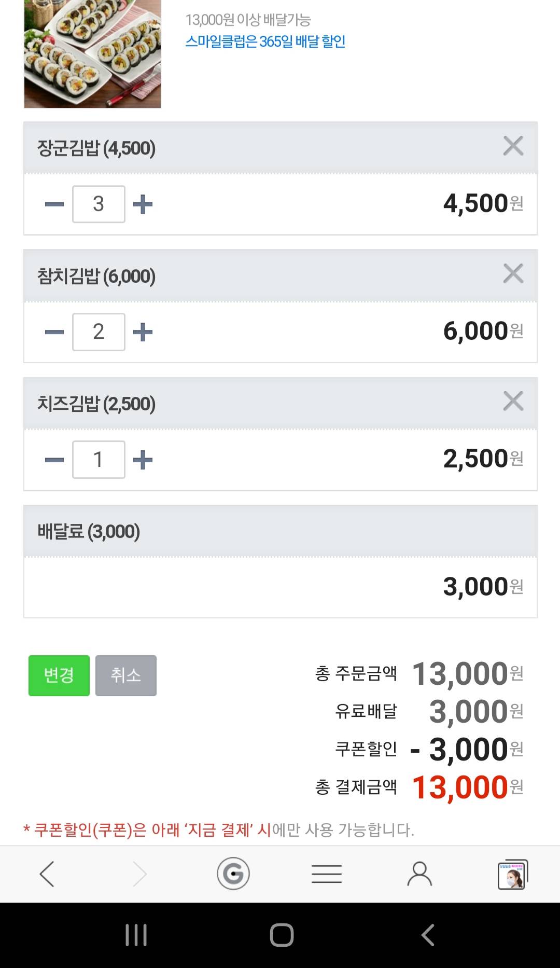Screen dimensions: 560x968
Task: Select the 참치김밥 quantity box
Action: click(x=99, y=332)
